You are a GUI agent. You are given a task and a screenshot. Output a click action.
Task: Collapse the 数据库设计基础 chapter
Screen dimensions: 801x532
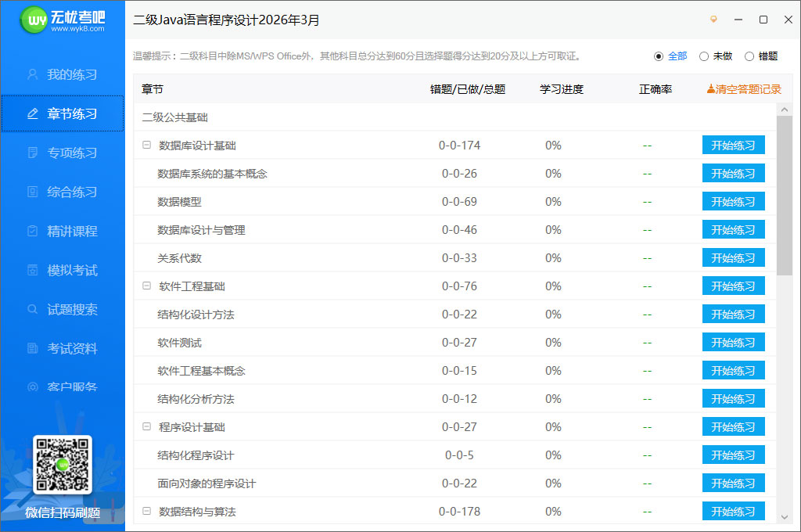tap(146, 145)
